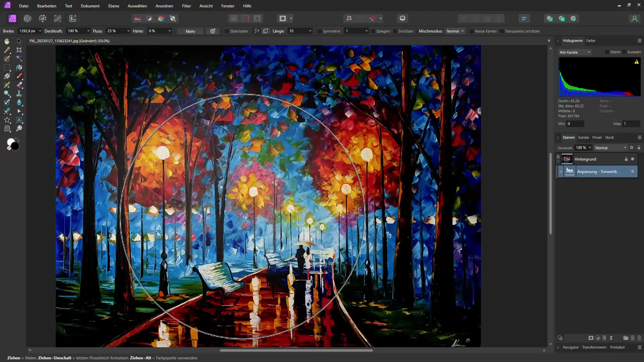Screen dimensions: 644x362
Task: Open layer effects FX in Ebenen panel
Action: [x=604, y=338]
